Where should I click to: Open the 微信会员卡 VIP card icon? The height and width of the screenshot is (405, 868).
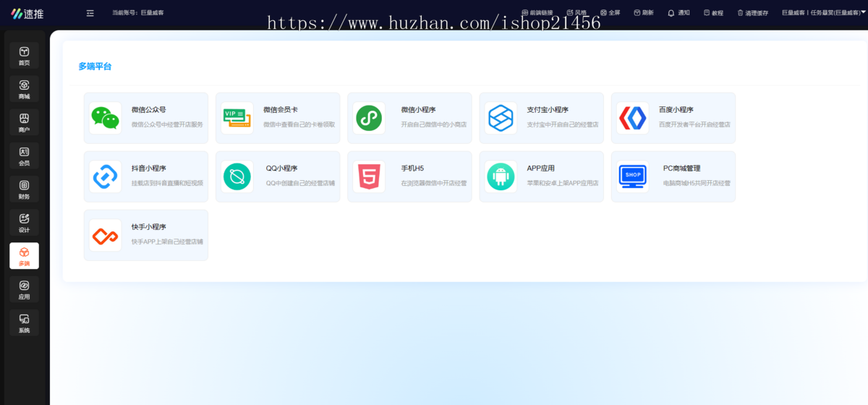click(237, 118)
